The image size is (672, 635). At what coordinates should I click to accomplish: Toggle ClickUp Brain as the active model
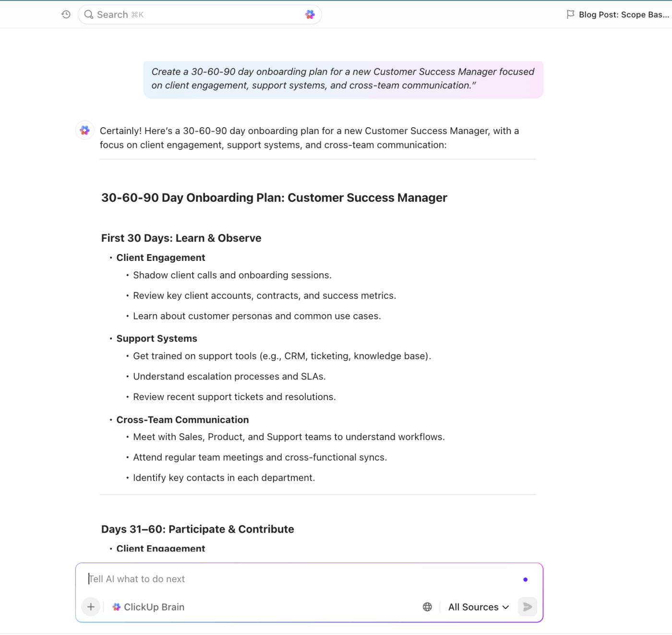pyautogui.click(x=148, y=607)
